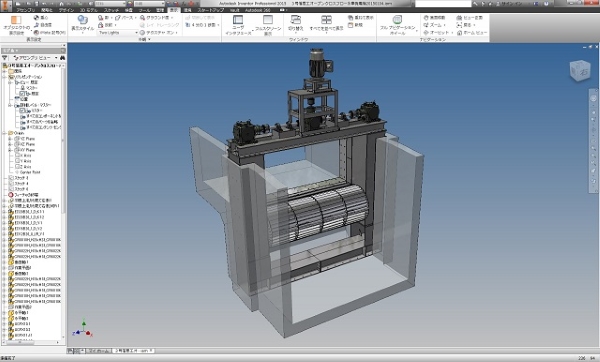This screenshot has width=600, height=362.
Task: Open the Object Visibility settings icon
Action: [x=16, y=20]
